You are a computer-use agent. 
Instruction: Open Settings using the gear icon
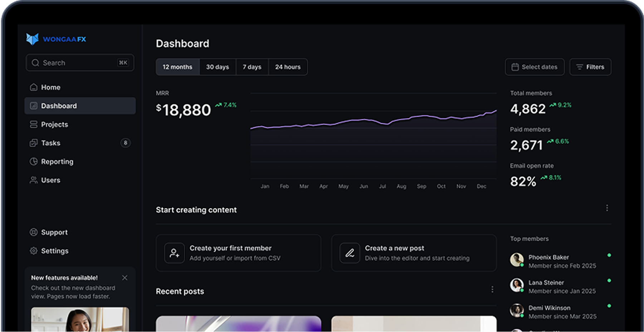(34, 251)
